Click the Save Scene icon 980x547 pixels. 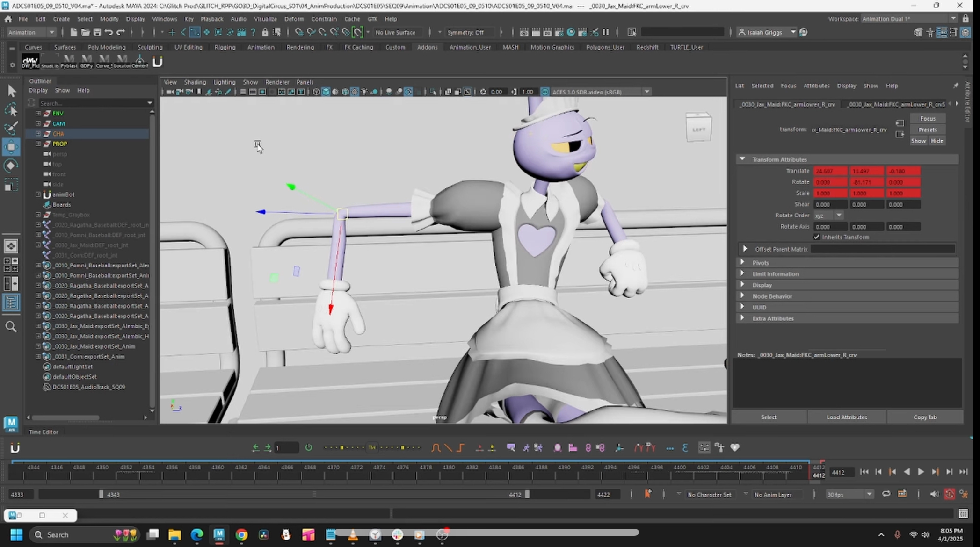point(97,32)
